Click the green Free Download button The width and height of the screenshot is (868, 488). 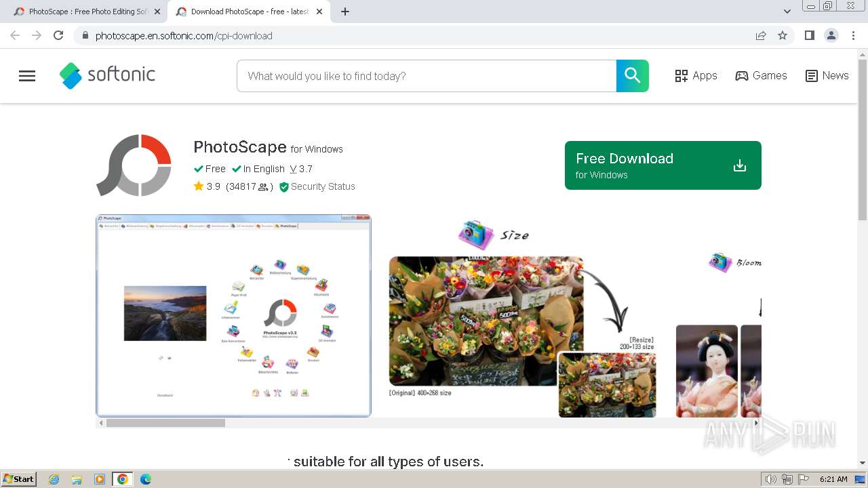663,165
